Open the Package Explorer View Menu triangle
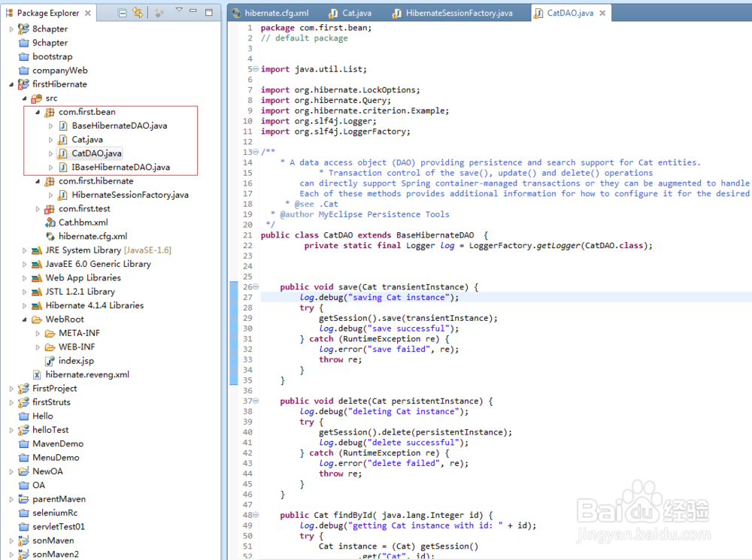 179,10
